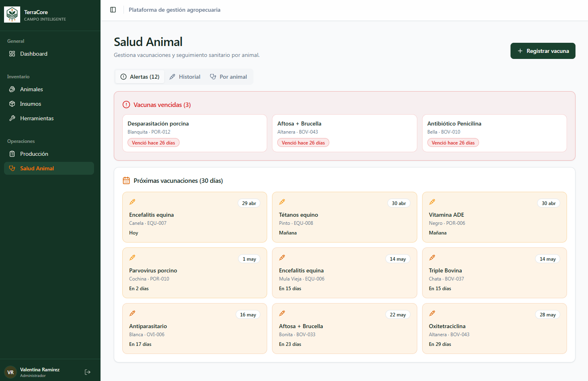Click the warning icon by Vacunas vencidas

[x=126, y=105]
